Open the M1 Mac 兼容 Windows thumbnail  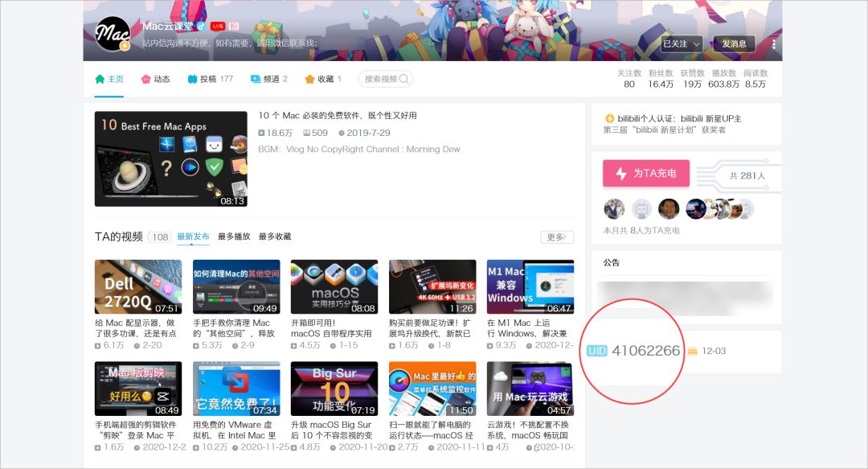click(x=530, y=286)
